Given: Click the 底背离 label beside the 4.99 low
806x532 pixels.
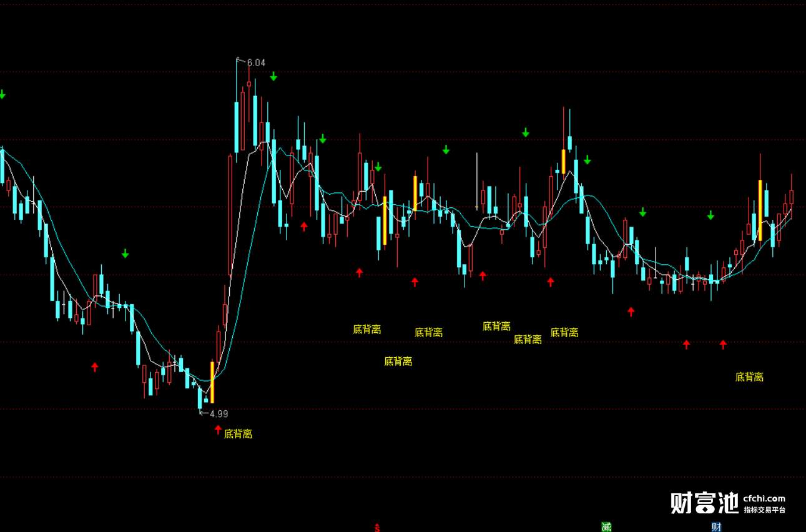Looking at the screenshot, I should tap(238, 433).
